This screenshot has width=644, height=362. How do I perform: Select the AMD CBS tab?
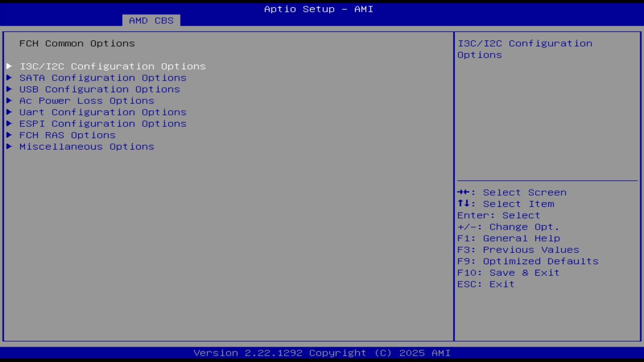151,21
